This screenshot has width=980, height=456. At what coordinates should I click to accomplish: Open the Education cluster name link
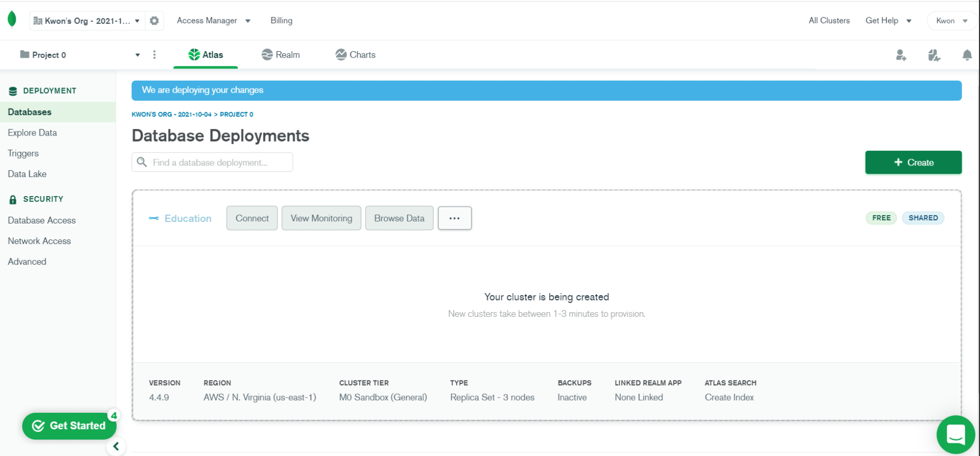click(188, 218)
